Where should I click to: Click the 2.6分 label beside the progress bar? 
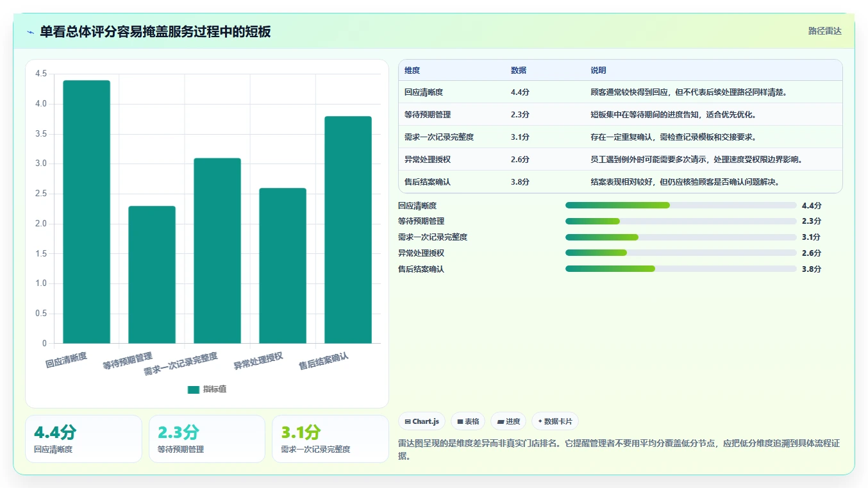[812, 253]
